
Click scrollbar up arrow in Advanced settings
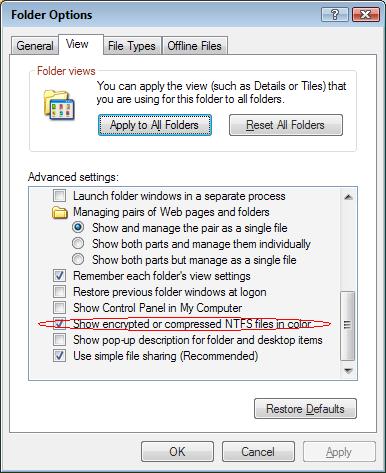point(348,197)
